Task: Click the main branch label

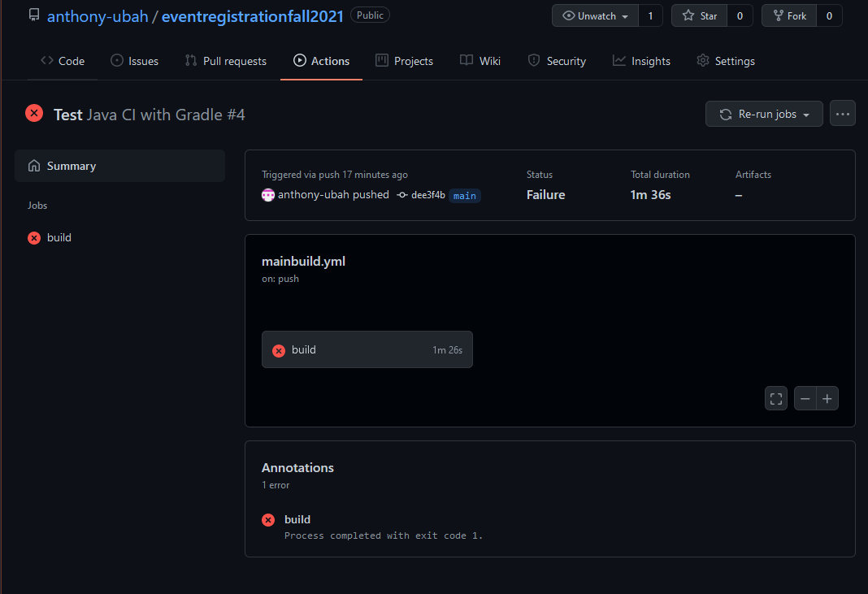Action: coord(465,196)
